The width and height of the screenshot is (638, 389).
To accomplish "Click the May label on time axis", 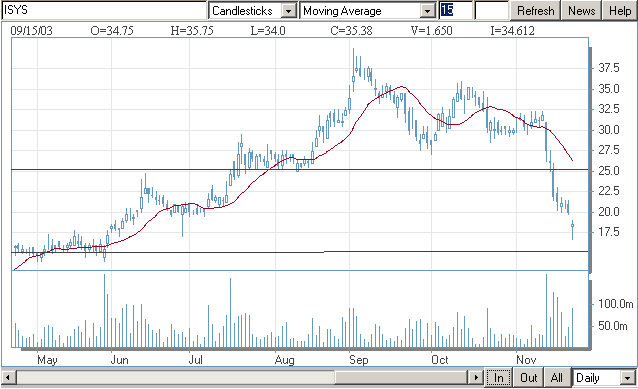I will [47, 360].
